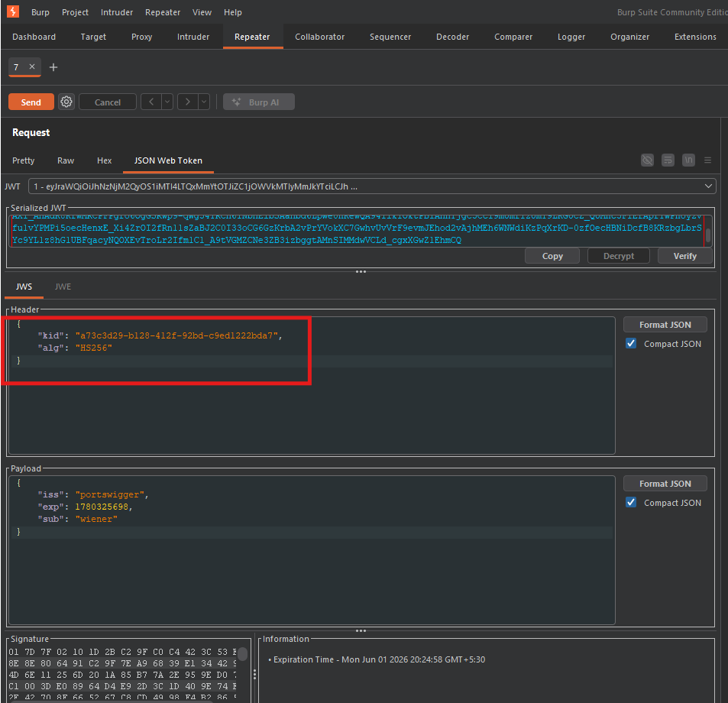The height and width of the screenshot is (703, 728).
Task: Select the Raw request view
Action: [66, 160]
